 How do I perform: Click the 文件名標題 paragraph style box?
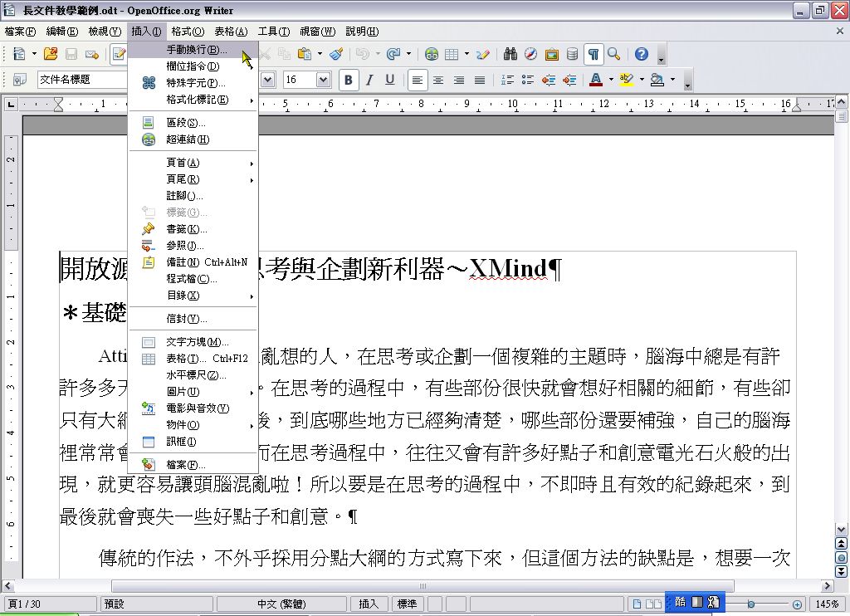pyautogui.click(x=82, y=80)
